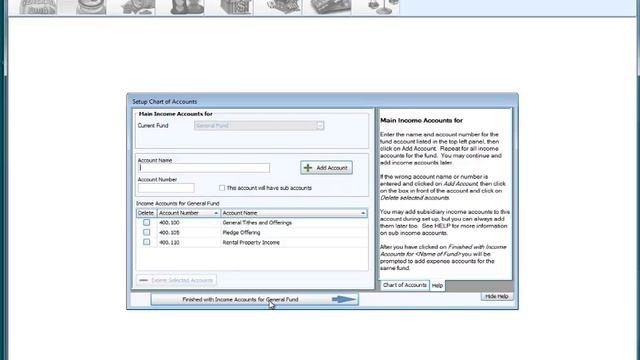This screenshot has width=640, height=360.
Task: Click the Add Account button
Action: (x=326, y=168)
